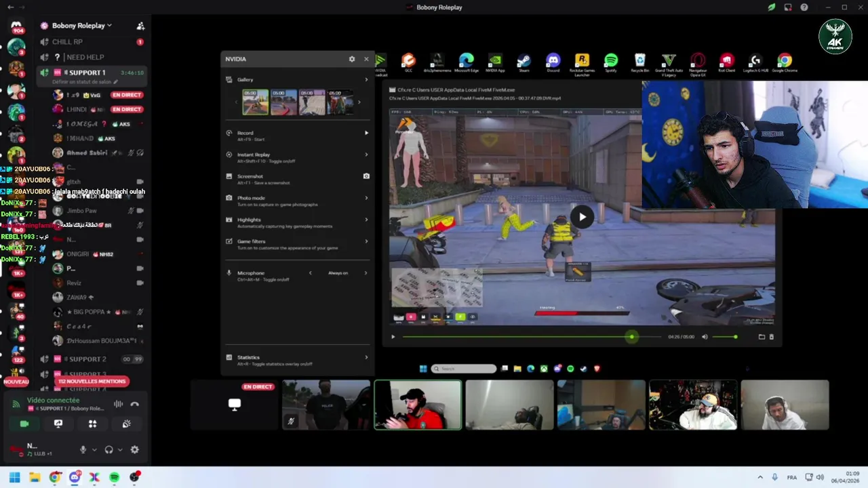This screenshot has height=488, width=868.
Task: Select the Instant Replay entry
Action: pos(298,157)
